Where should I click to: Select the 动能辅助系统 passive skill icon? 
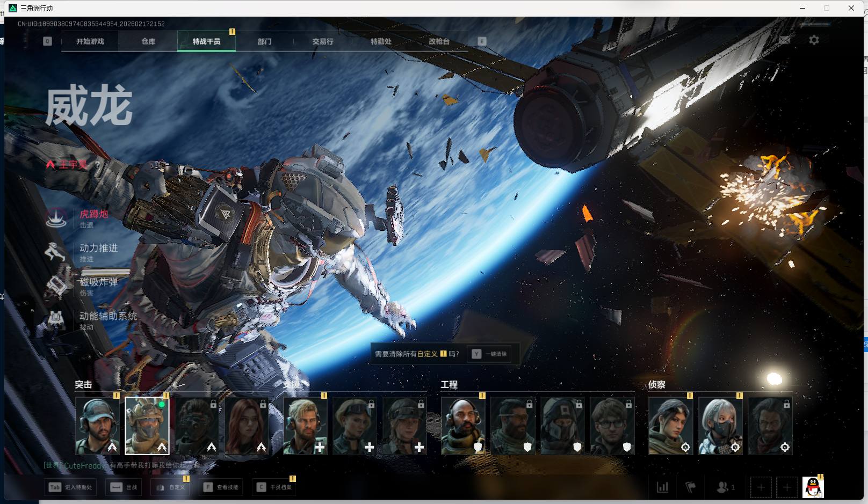[56, 320]
